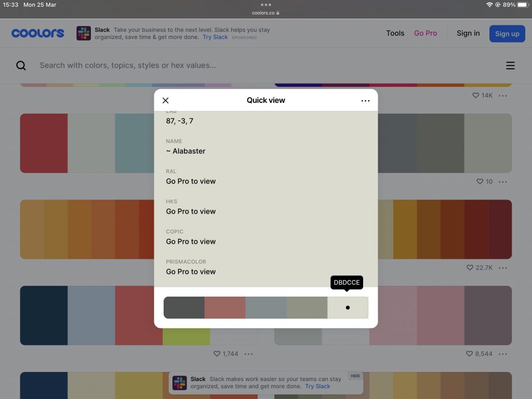This screenshot has height=399, width=532.
Task: Open options for the 10-likes palette
Action: (503, 182)
